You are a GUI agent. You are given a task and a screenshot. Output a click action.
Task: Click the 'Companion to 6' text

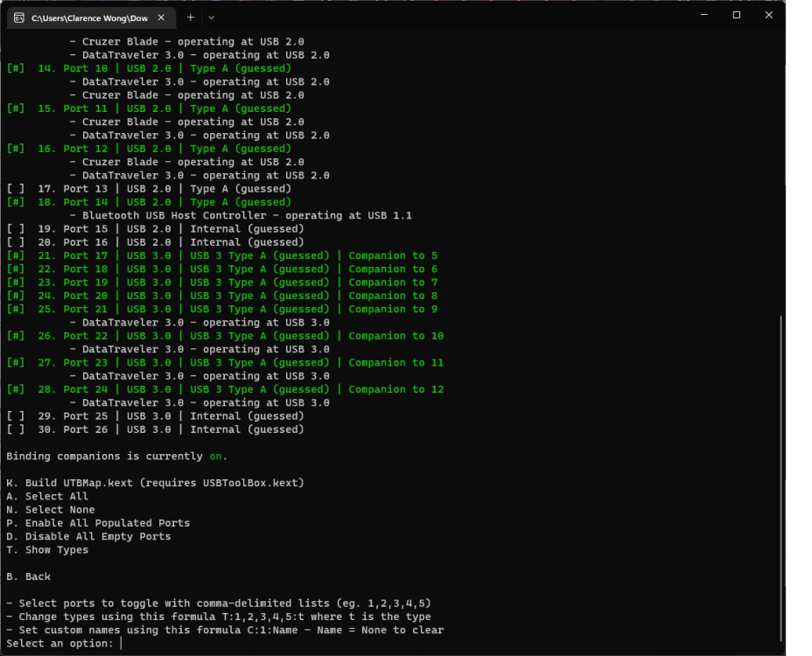click(393, 269)
